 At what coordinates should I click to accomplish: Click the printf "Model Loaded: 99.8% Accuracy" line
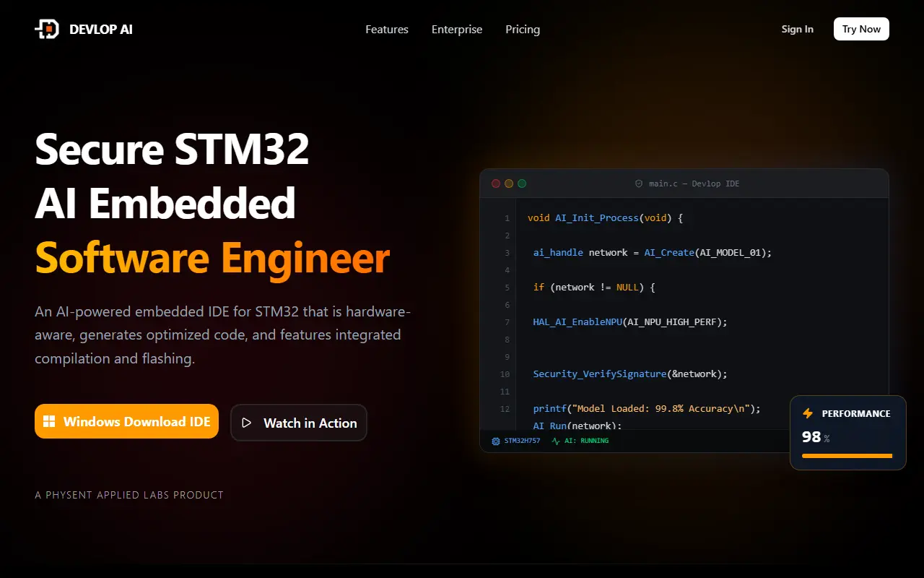coord(647,408)
